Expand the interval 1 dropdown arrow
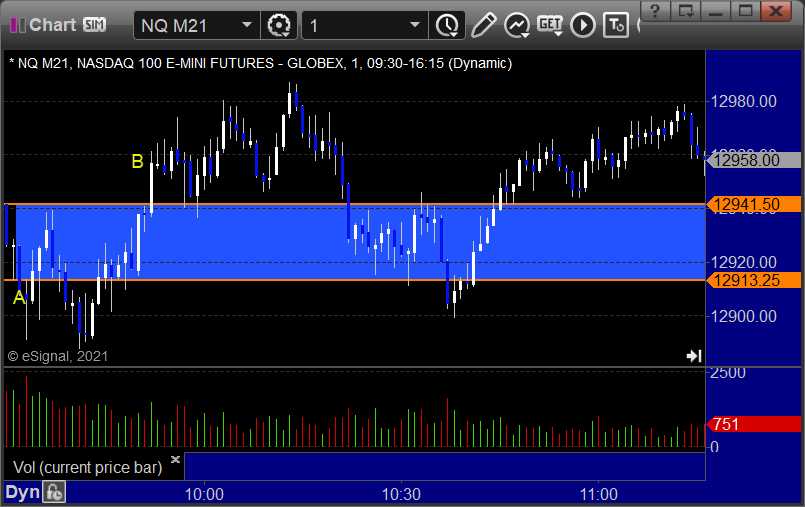The image size is (805, 507). pyautogui.click(x=415, y=25)
